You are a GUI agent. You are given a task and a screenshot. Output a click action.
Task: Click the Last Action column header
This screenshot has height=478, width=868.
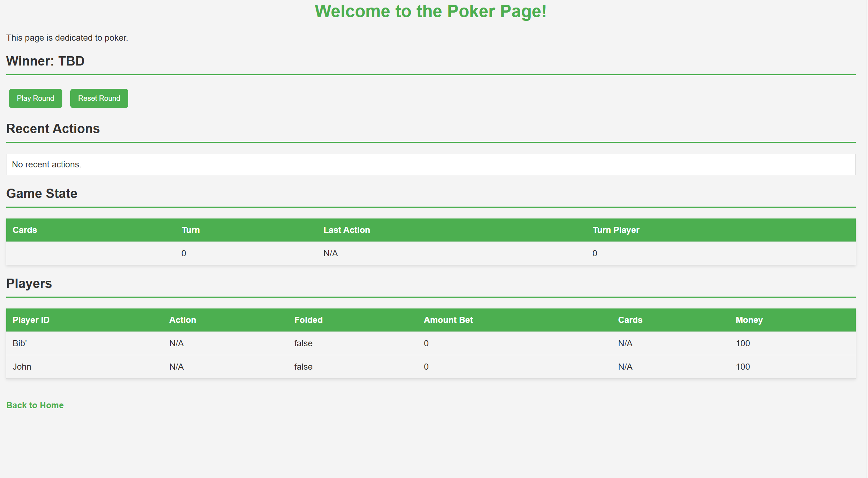[347, 230]
